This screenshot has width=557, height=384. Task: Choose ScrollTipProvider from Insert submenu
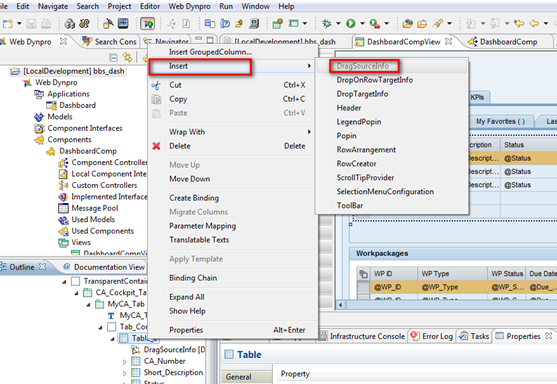[x=392, y=178]
